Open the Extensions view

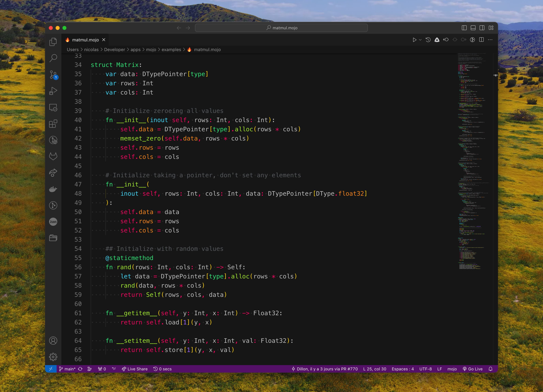coord(53,124)
